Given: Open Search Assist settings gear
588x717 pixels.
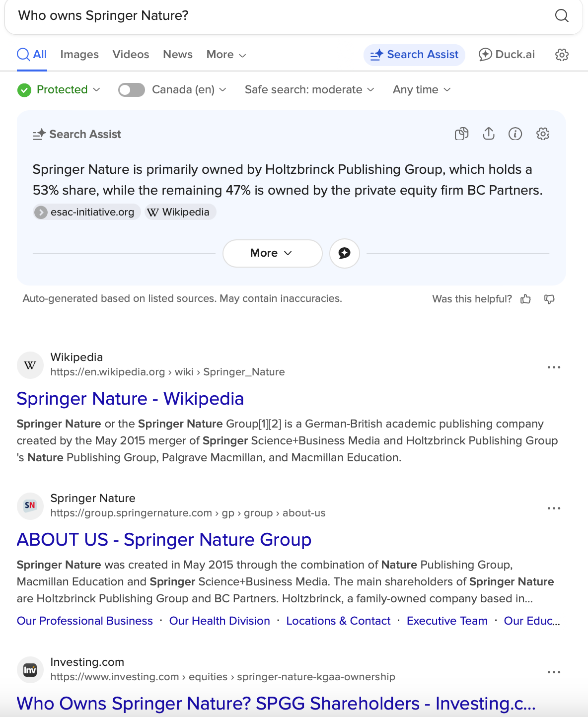Looking at the screenshot, I should [x=543, y=134].
